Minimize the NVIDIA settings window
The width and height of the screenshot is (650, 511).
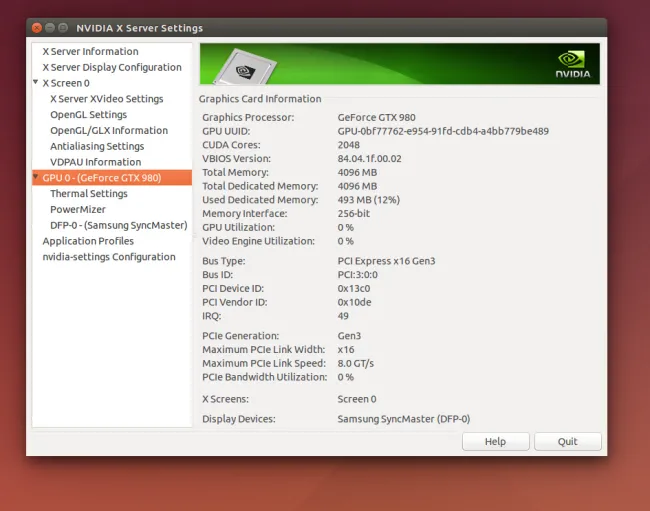(50, 28)
